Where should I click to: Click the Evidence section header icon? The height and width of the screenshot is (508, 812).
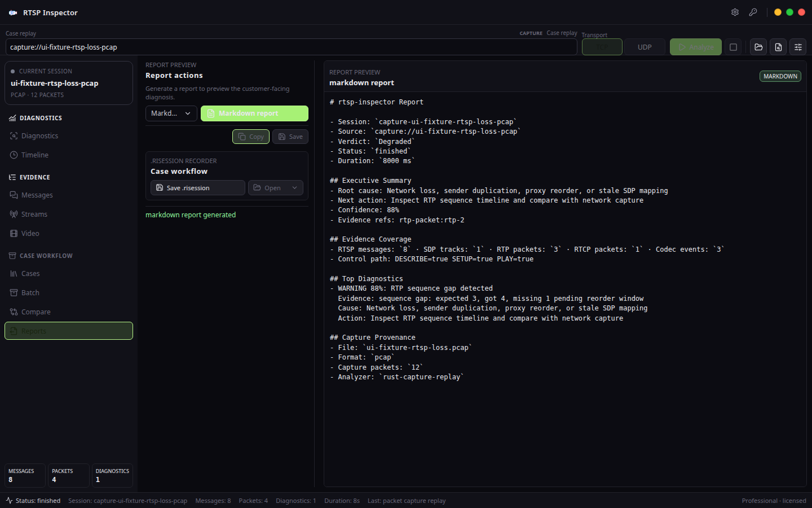tap(12, 177)
